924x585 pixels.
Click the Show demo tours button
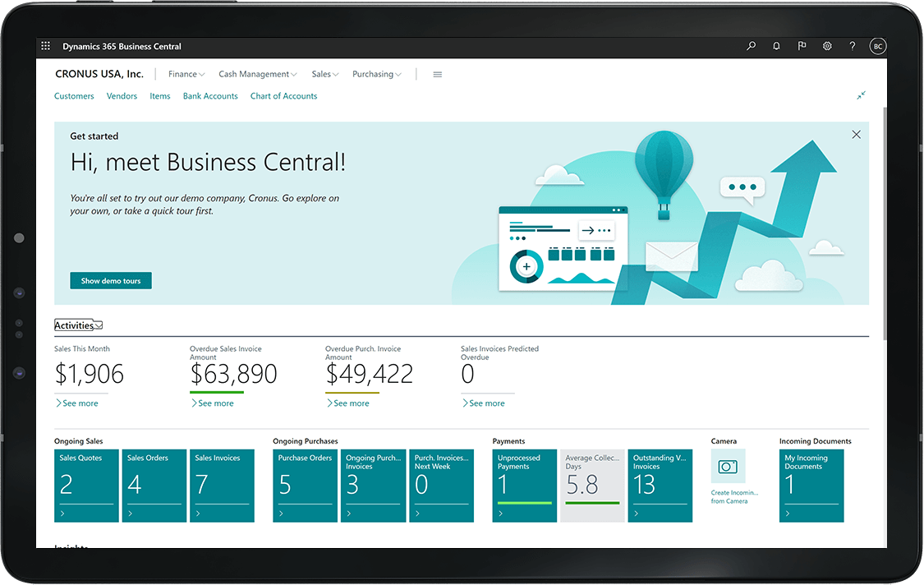111,281
